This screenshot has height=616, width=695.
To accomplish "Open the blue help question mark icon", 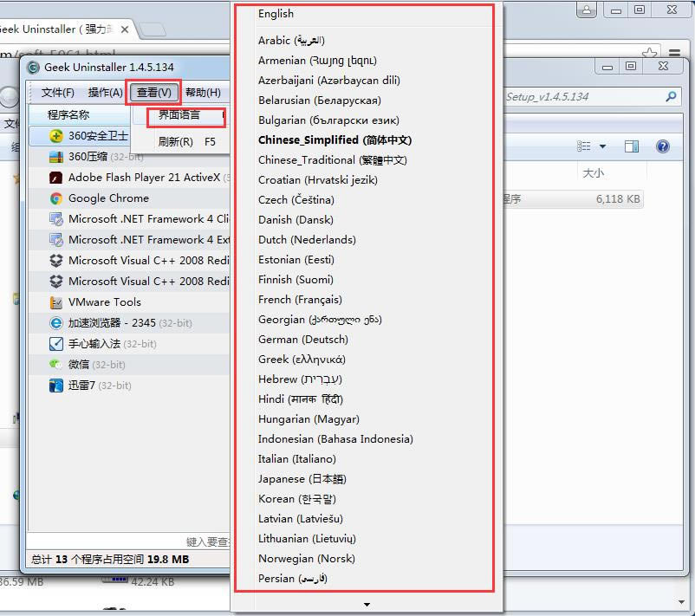I will [663, 146].
